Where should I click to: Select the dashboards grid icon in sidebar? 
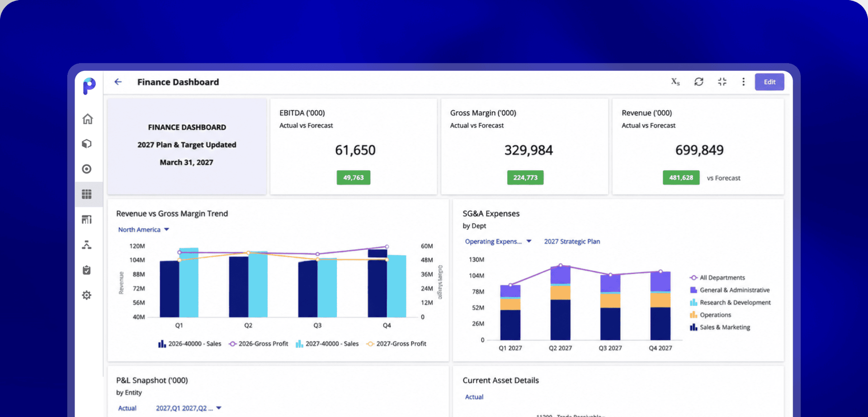[x=87, y=194]
